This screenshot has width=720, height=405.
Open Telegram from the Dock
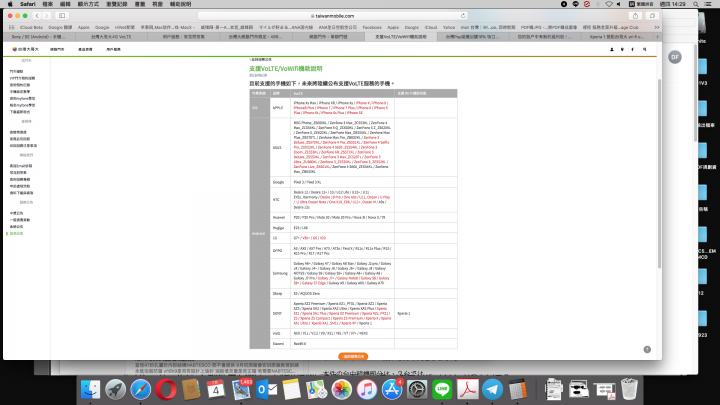[492, 390]
